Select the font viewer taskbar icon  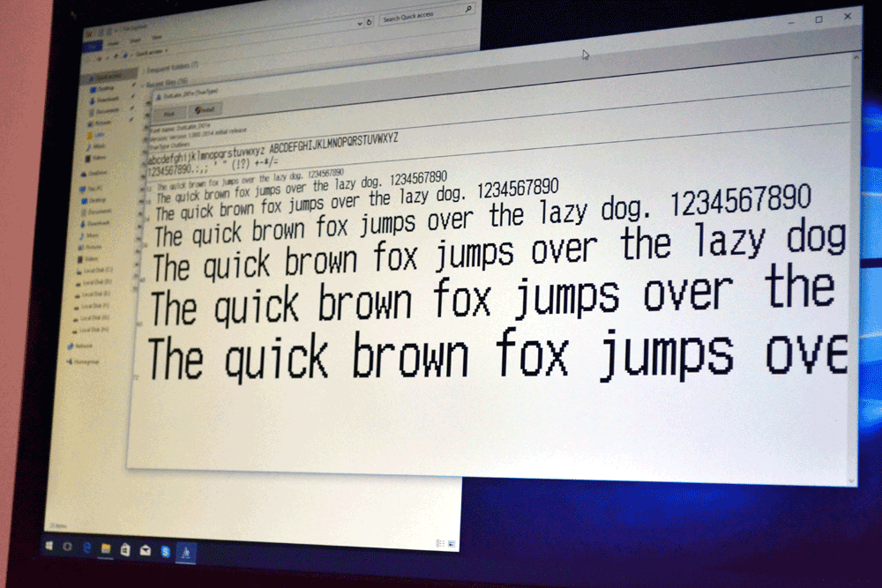pyautogui.click(x=185, y=553)
